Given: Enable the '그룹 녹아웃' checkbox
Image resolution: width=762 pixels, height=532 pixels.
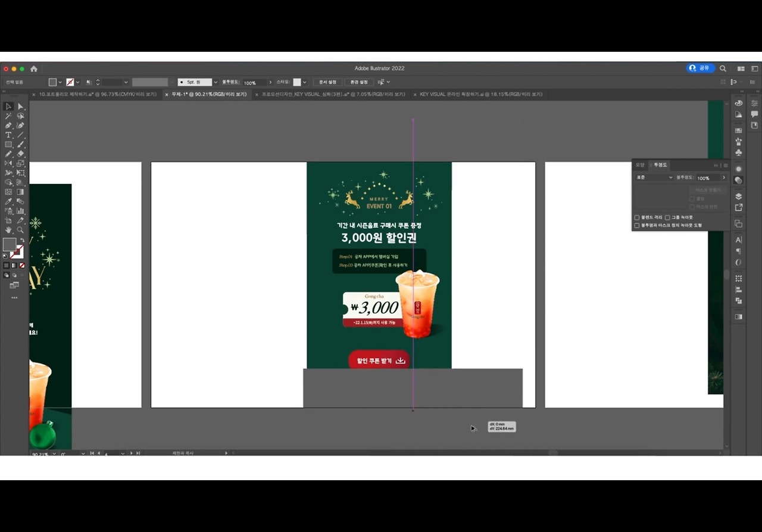Looking at the screenshot, I should [667, 218].
